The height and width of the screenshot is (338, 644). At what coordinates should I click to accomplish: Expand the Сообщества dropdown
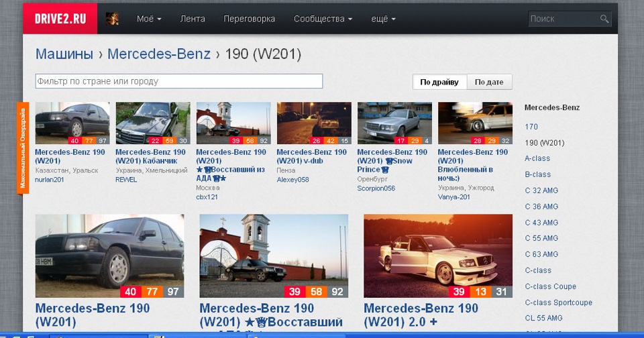[323, 19]
